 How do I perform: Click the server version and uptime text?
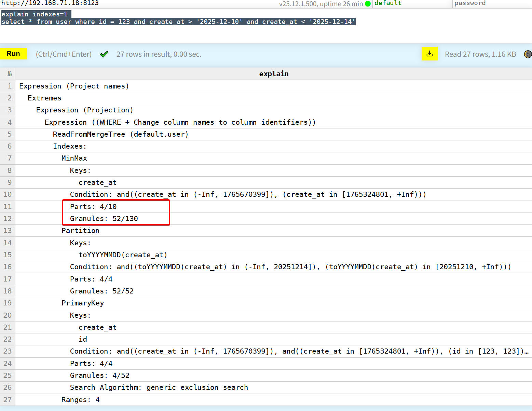point(320,4)
